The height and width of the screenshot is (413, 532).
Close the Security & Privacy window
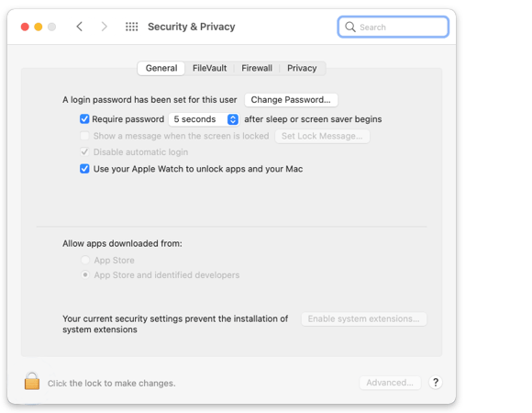(x=25, y=27)
